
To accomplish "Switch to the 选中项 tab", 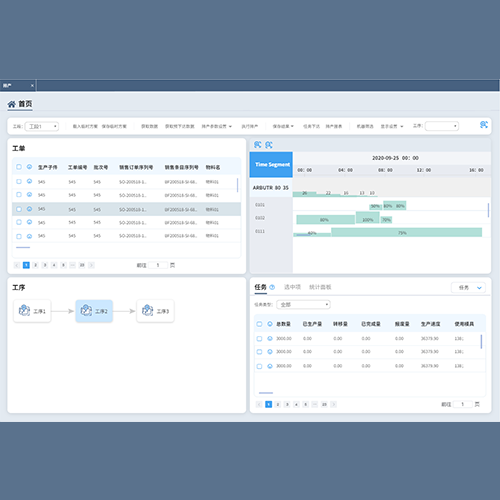I will (x=292, y=287).
